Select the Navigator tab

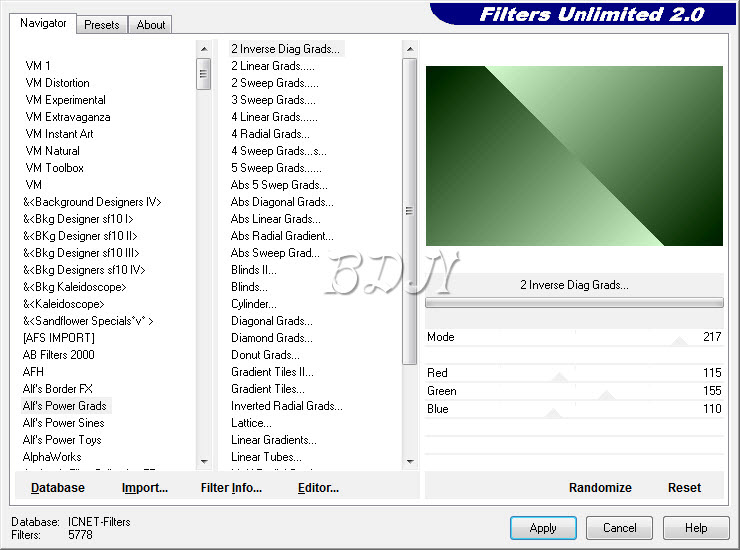point(43,23)
